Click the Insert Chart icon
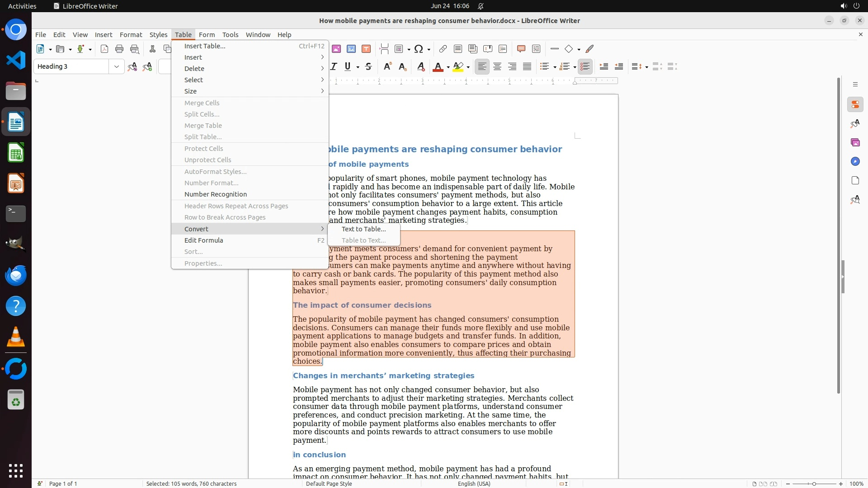 351,49
